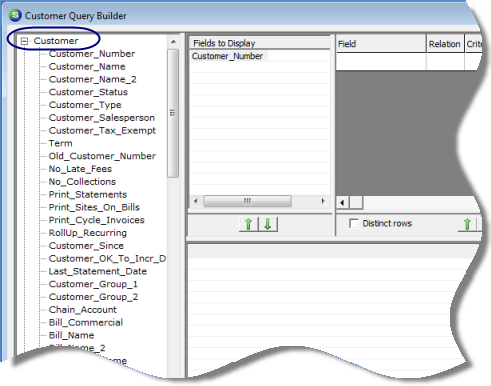Select Customer_Number in Fields to Display

pyautogui.click(x=227, y=56)
